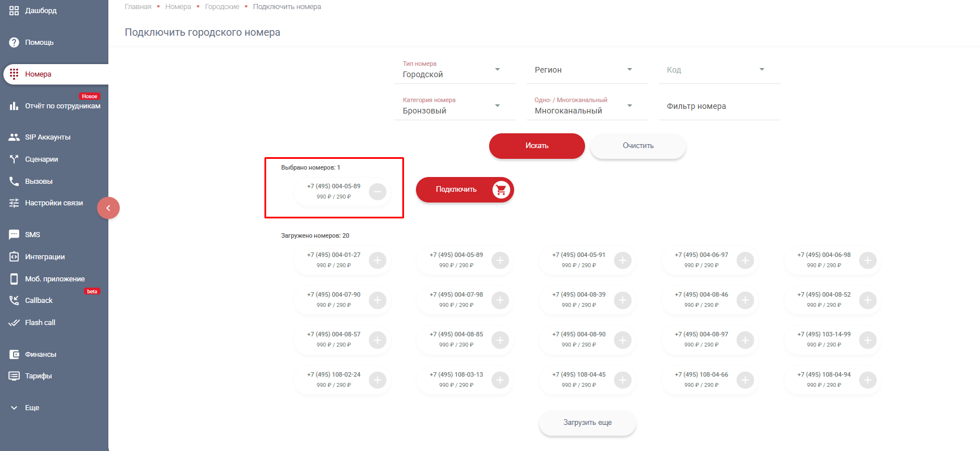Collapse the sidebar with red arrow button
This screenshot has width=980, height=451.
point(108,208)
